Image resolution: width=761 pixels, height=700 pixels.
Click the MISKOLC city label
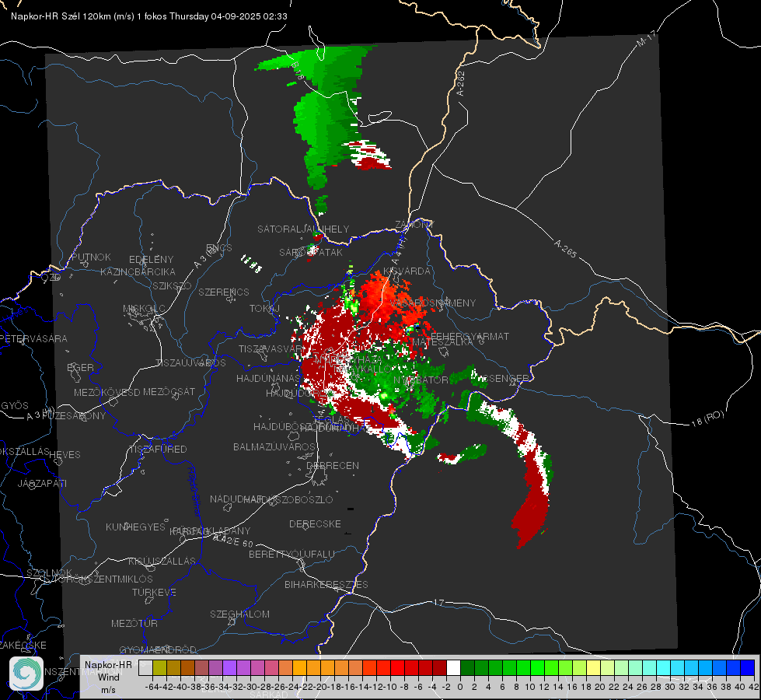tap(144, 309)
